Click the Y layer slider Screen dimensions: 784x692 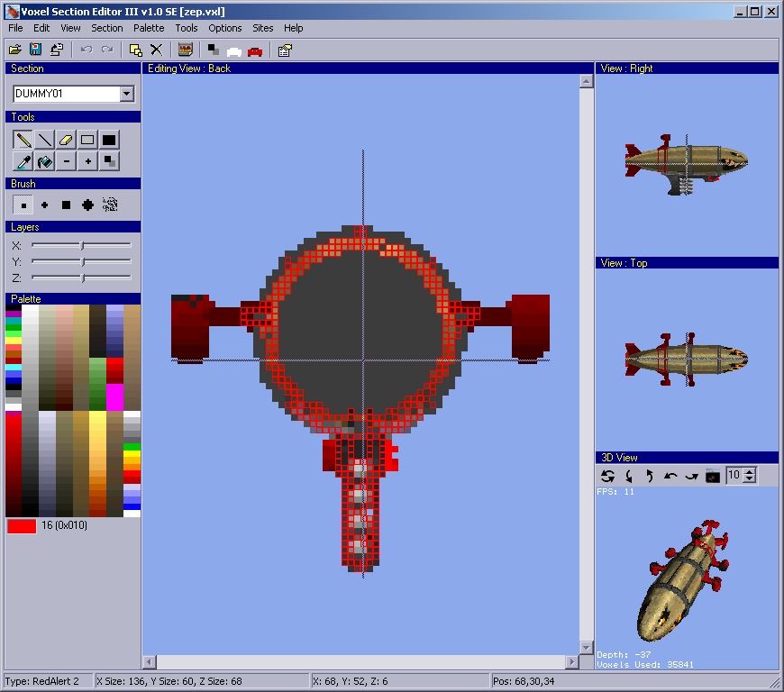click(x=81, y=261)
